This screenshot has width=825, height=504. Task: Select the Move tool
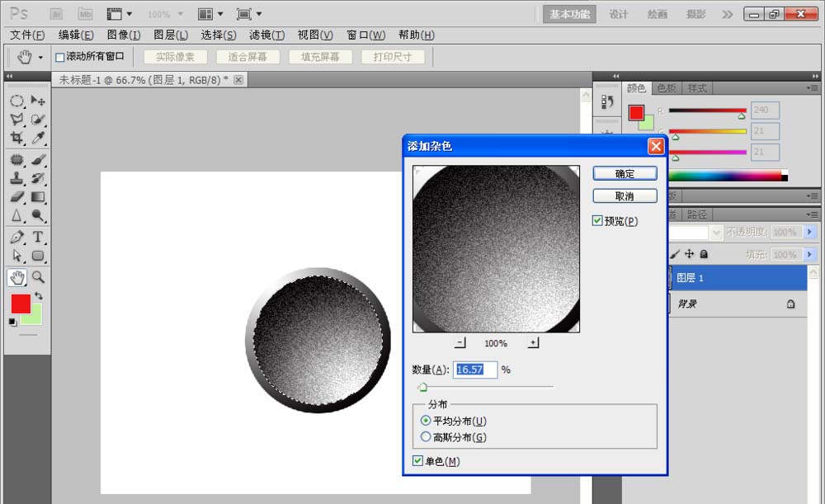point(38,101)
